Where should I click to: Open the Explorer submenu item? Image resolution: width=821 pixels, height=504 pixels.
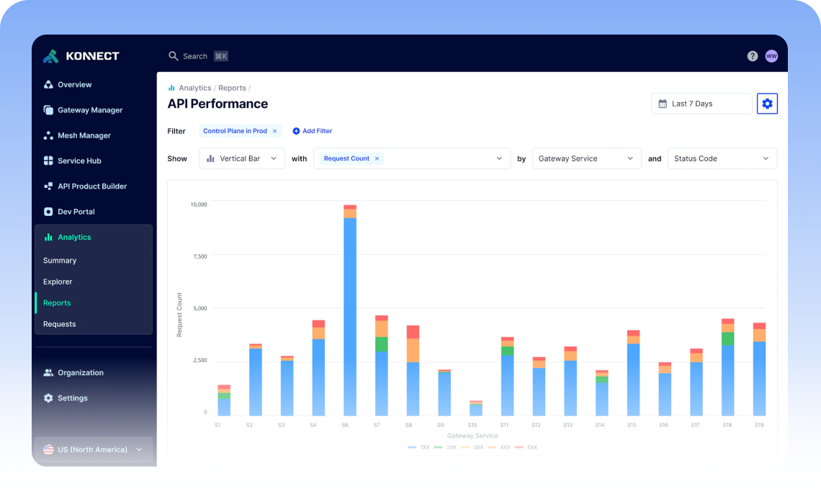(58, 282)
